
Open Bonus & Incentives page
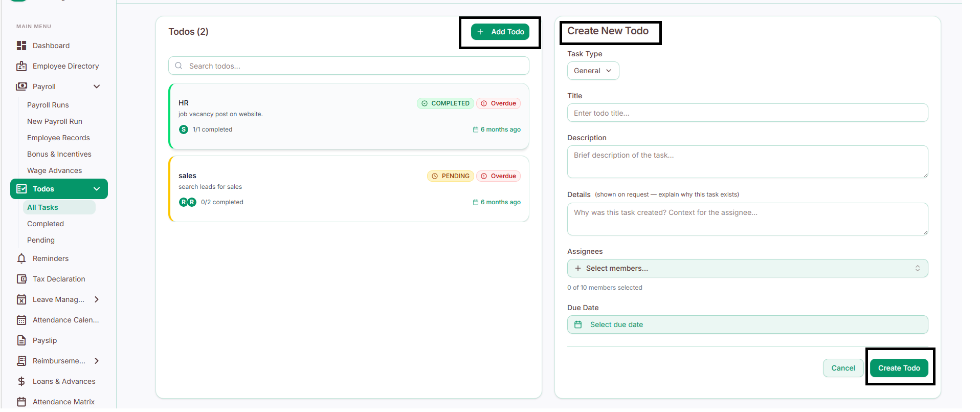59,154
